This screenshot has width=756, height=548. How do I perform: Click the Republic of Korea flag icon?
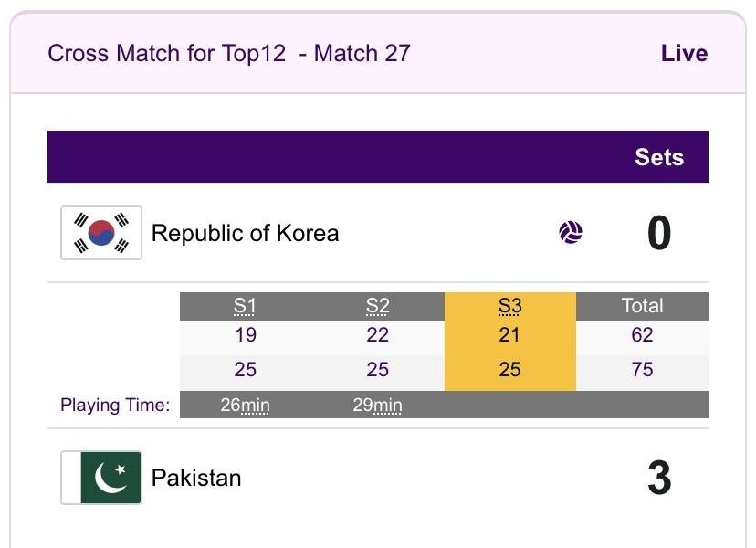[x=101, y=233]
